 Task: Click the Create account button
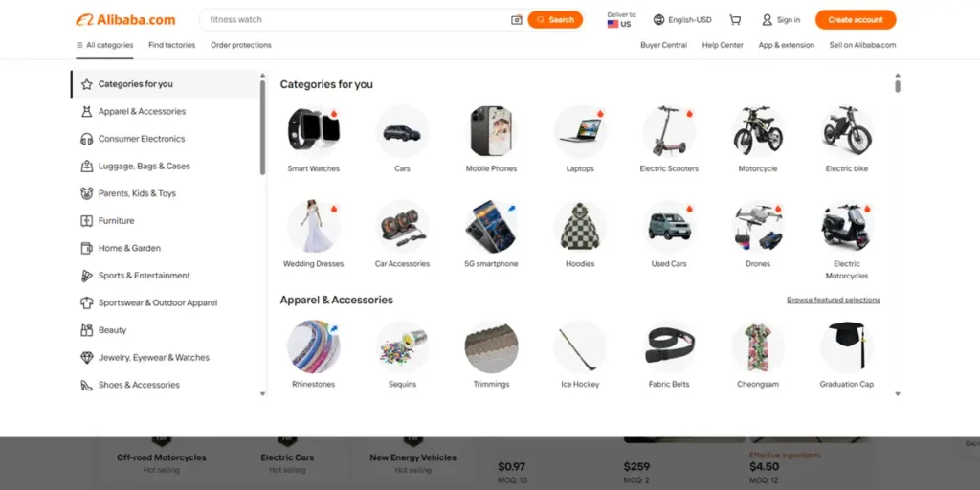click(855, 20)
